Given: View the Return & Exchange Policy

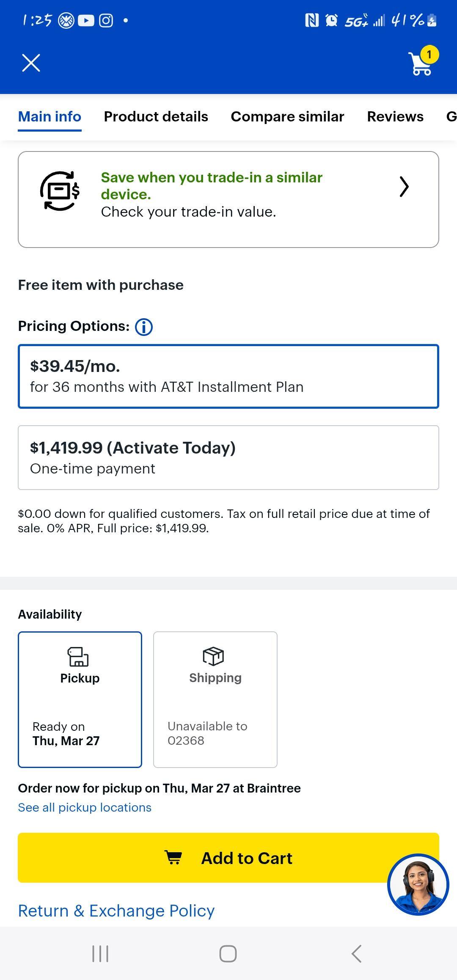Looking at the screenshot, I should [x=116, y=911].
